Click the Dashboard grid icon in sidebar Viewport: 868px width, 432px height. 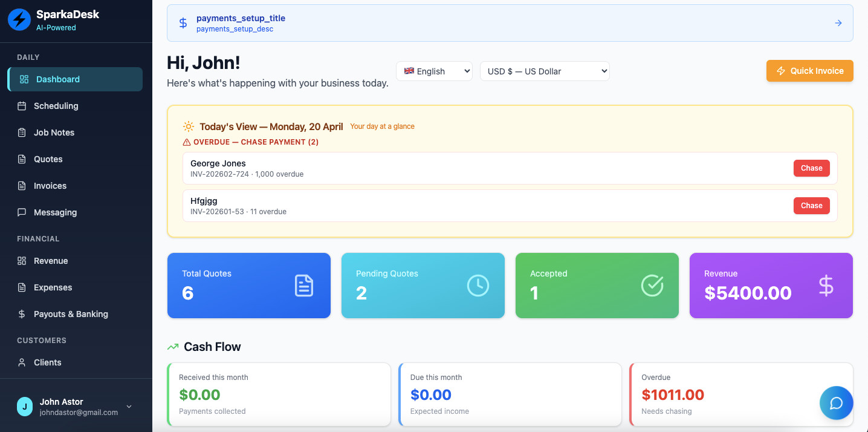tap(24, 79)
